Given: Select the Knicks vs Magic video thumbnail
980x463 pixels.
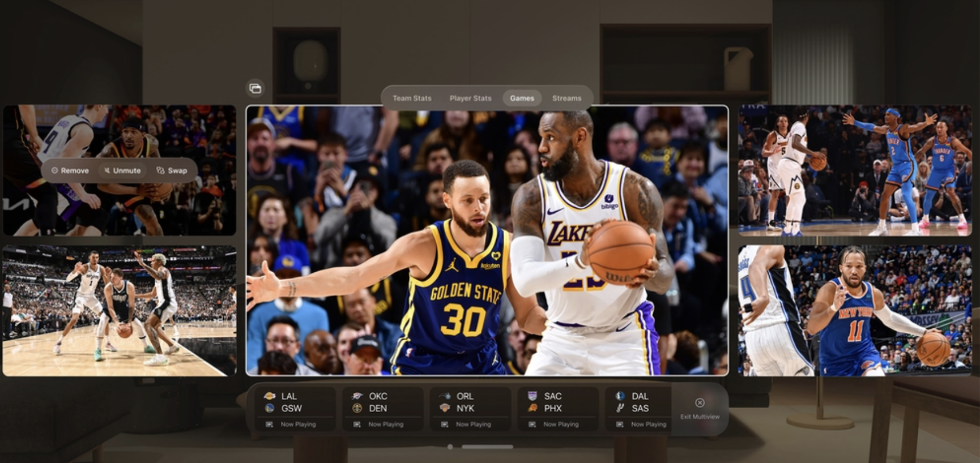Looking at the screenshot, I should (x=854, y=311).
